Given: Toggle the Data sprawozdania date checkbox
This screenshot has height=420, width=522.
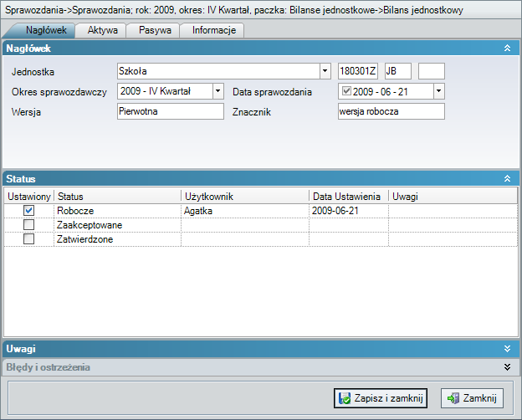Looking at the screenshot, I should [x=346, y=90].
